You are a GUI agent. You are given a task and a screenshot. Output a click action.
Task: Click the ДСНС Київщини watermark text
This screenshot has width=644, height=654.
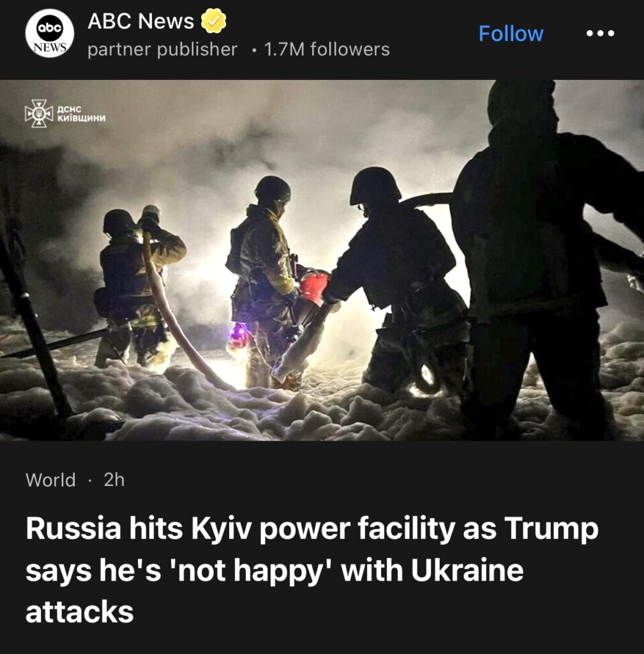point(81,114)
